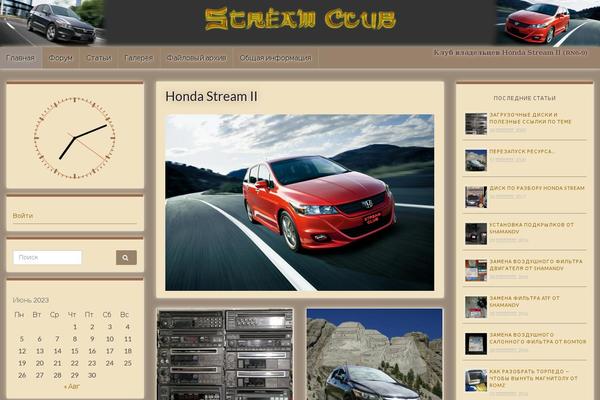
Task: Open the Главная menu item
Action: coord(21,58)
